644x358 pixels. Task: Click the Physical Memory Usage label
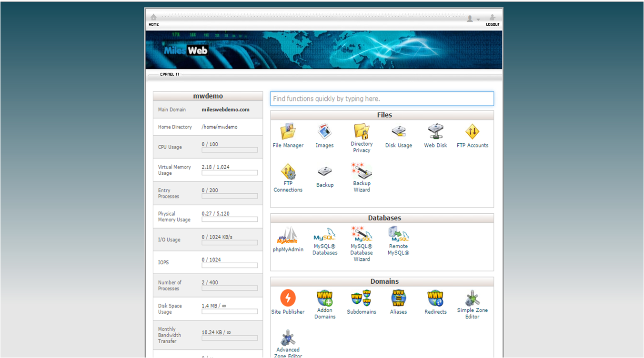[x=174, y=217]
